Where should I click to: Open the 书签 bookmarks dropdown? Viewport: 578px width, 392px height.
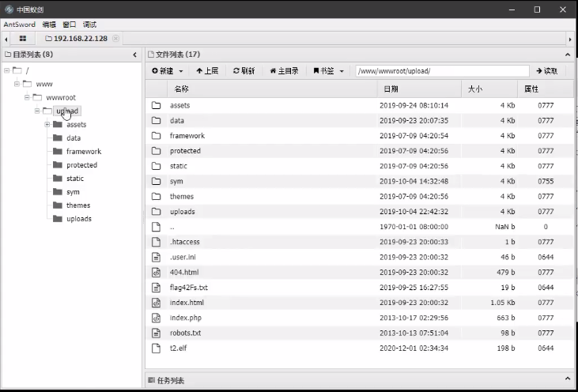(328, 70)
